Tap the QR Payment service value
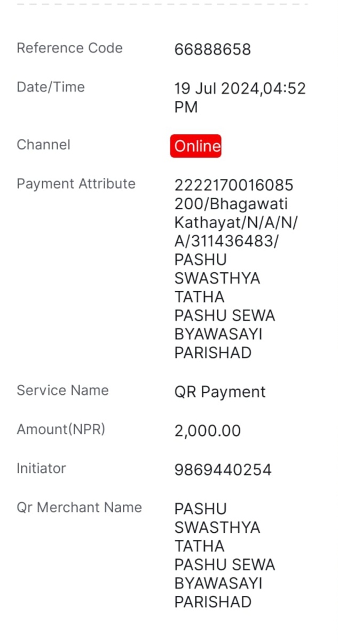338x644 pixels. point(220,392)
